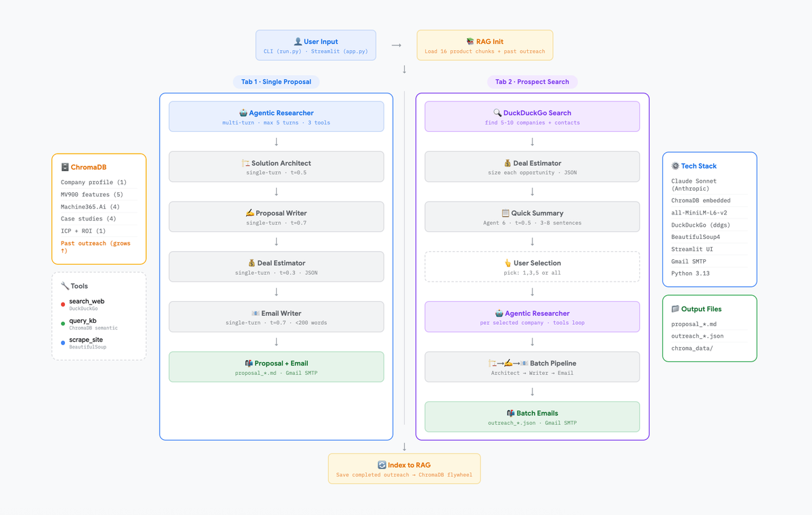Click the DuckDuckGo Search magnifier icon
The width and height of the screenshot is (812, 515).
pyautogui.click(x=497, y=113)
